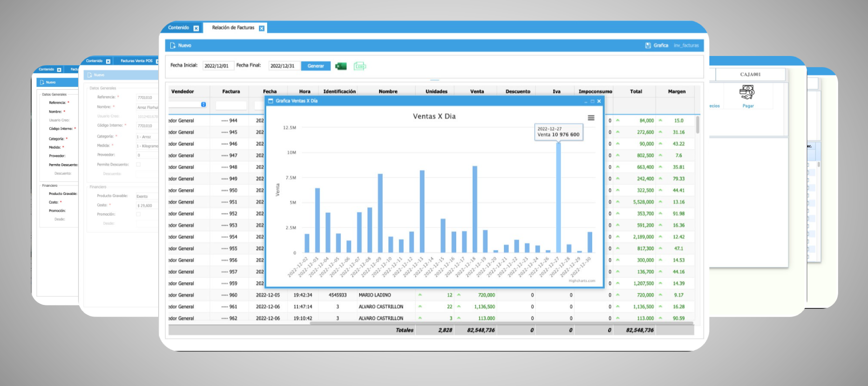Image resolution: width=868 pixels, height=386 pixels.
Task: Switch to the Contenido tab in main window
Action: [x=179, y=28]
